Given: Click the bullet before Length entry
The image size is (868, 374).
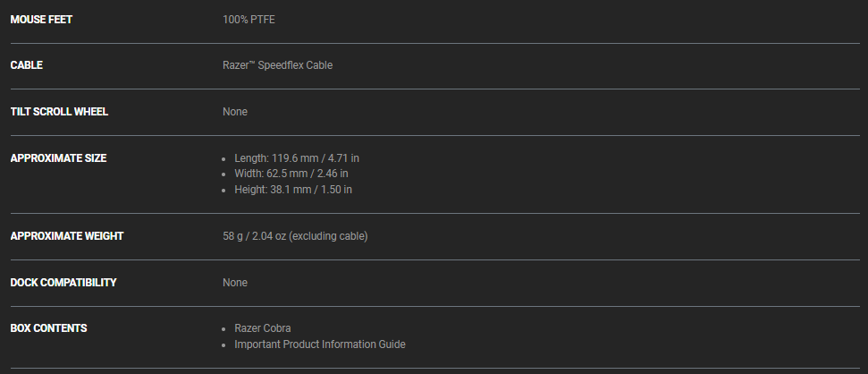Looking at the screenshot, I should tap(224, 159).
